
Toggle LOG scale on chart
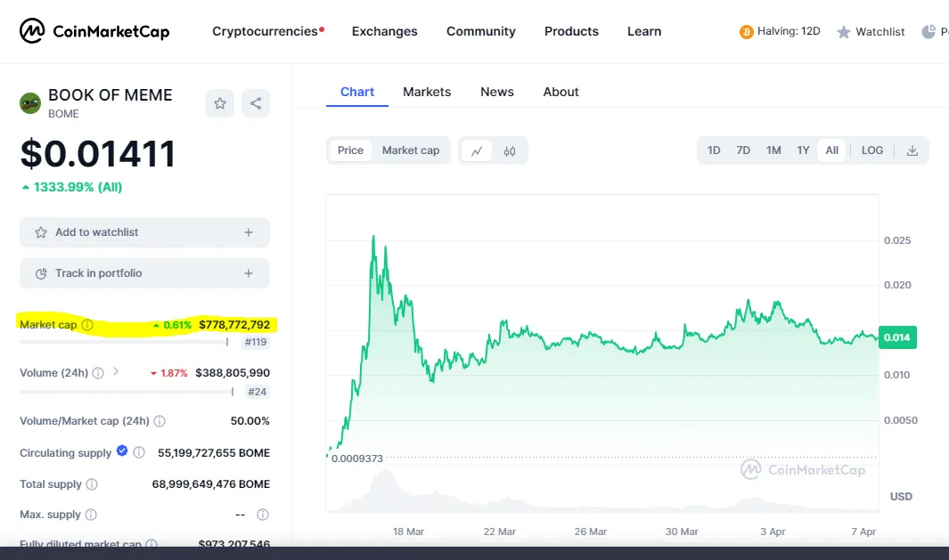(872, 150)
